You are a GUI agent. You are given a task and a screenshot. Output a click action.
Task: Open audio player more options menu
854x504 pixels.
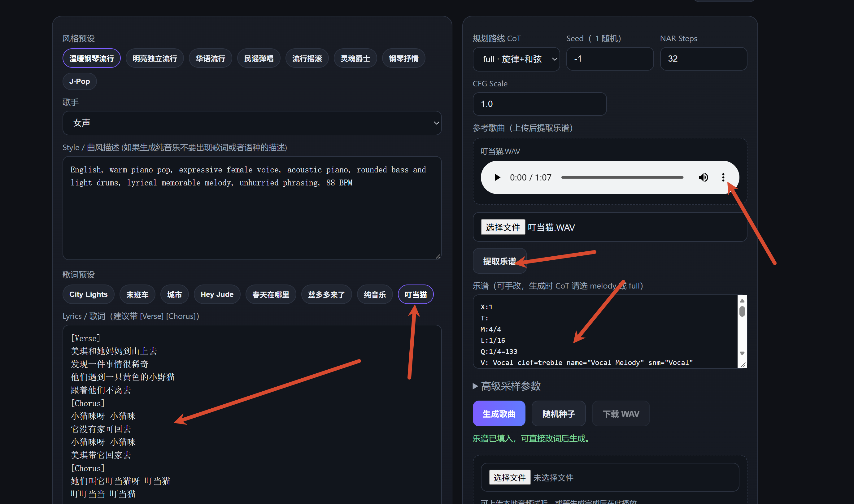[x=723, y=177]
